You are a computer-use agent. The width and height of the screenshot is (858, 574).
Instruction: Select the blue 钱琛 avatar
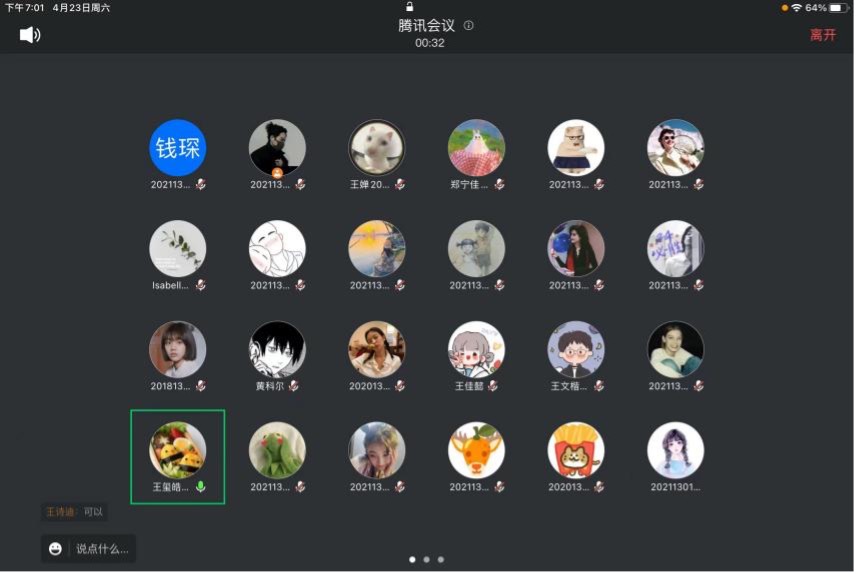[x=177, y=148]
